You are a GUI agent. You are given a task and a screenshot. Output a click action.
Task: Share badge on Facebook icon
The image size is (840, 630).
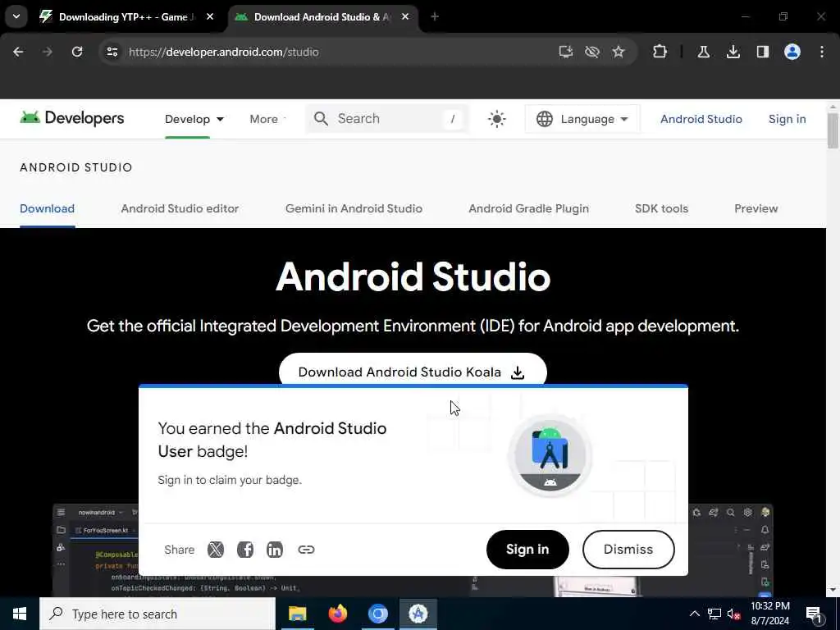click(x=244, y=549)
